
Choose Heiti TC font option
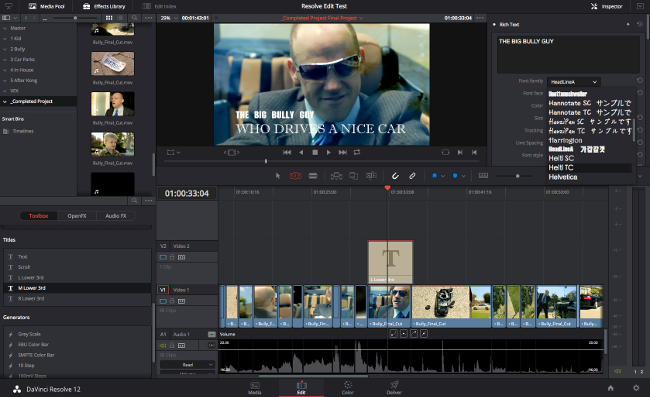click(x=560, y=167)
